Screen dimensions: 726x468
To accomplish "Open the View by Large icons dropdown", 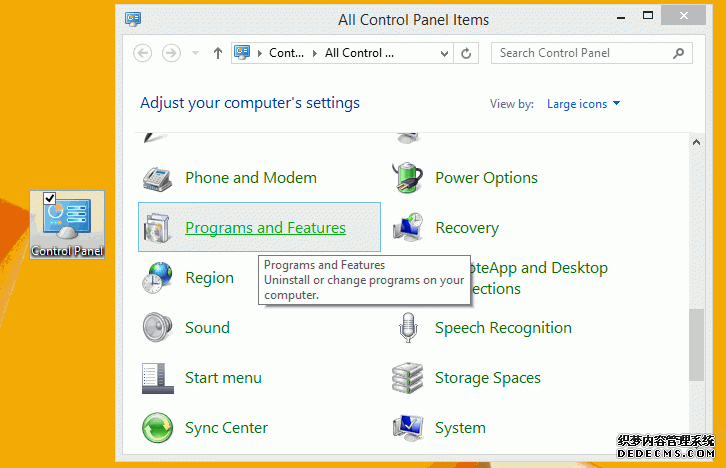I will click(583, 104).
